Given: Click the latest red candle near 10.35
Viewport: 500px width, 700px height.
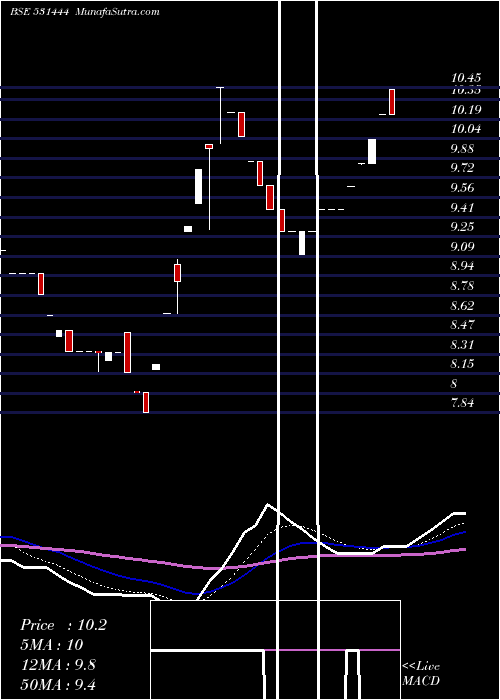Looking at the screenshot, I should pos(392,102).
